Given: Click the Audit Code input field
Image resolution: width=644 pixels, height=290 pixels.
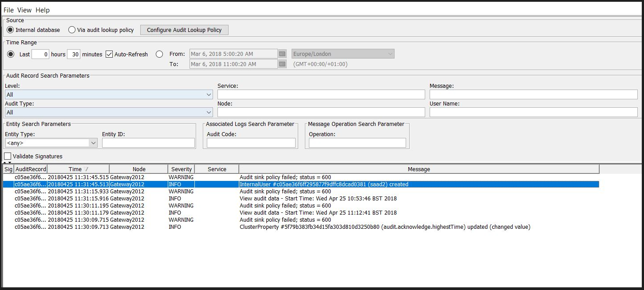Looking at the screenshot, I should point(251,143).
